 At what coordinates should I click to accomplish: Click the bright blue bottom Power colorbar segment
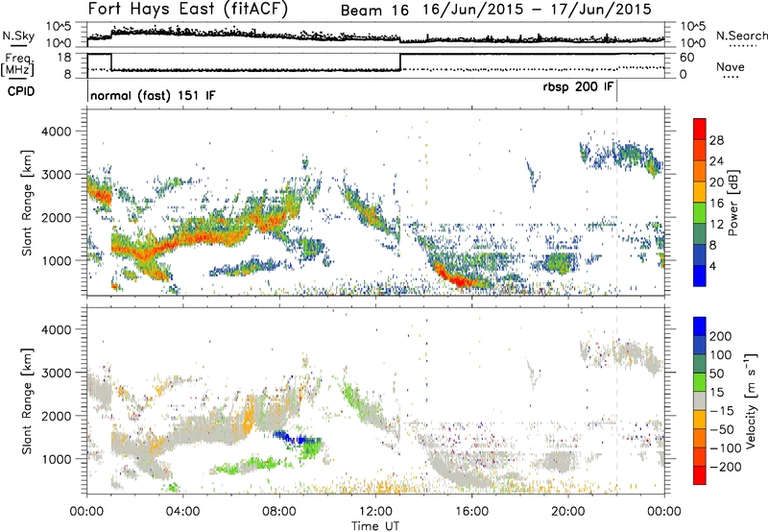click(x=700, y=276)
